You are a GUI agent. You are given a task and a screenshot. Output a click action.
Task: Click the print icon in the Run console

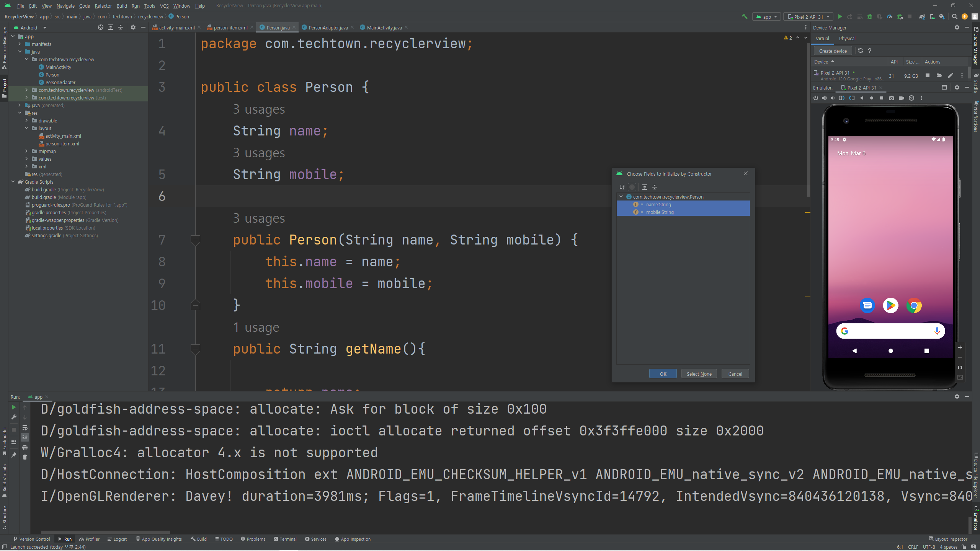click(25, 447)
